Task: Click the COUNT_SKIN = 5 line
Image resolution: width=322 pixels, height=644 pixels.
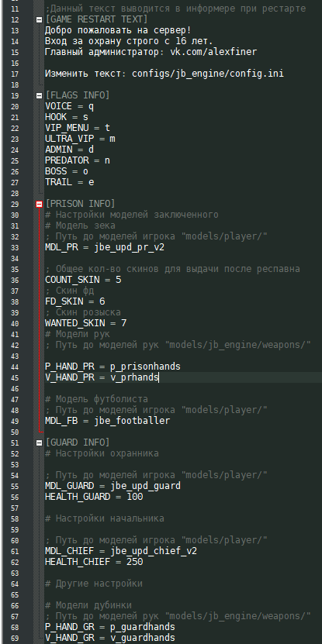Action: pos(83,280)
